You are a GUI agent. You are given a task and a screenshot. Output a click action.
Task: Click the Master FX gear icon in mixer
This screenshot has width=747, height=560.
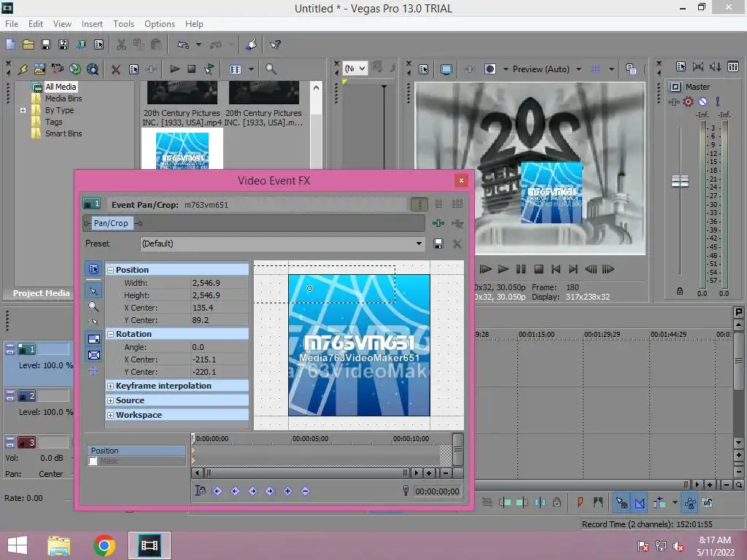(x=688, y=101)
